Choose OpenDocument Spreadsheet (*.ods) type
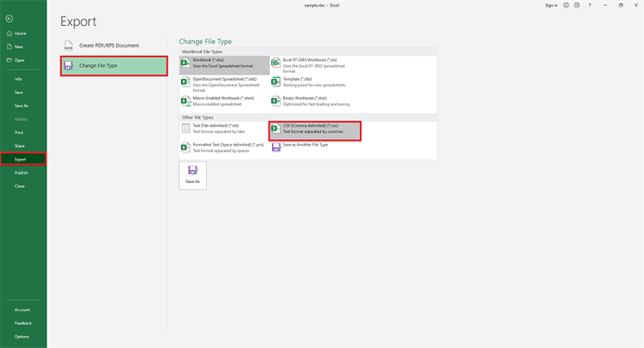The width and height of the screenshot is (644, 348). click(224, 84)
